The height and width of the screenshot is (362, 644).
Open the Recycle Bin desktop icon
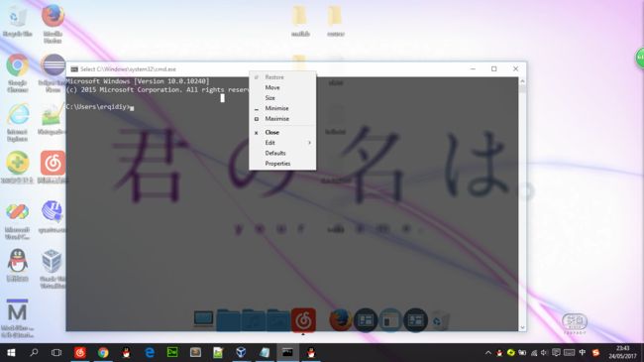pyautogui.click(x=17, y=21)
